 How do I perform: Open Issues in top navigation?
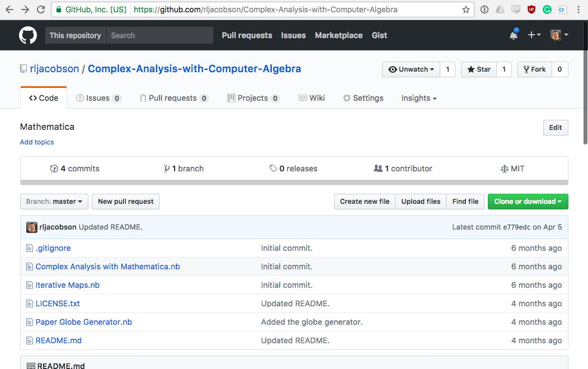tap(293, 35)
